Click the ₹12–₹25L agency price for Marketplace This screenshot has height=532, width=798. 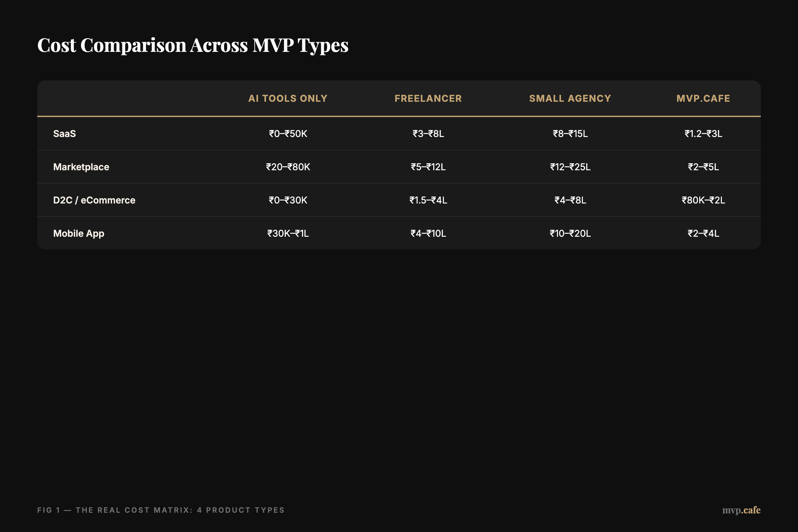pos(570,167)
